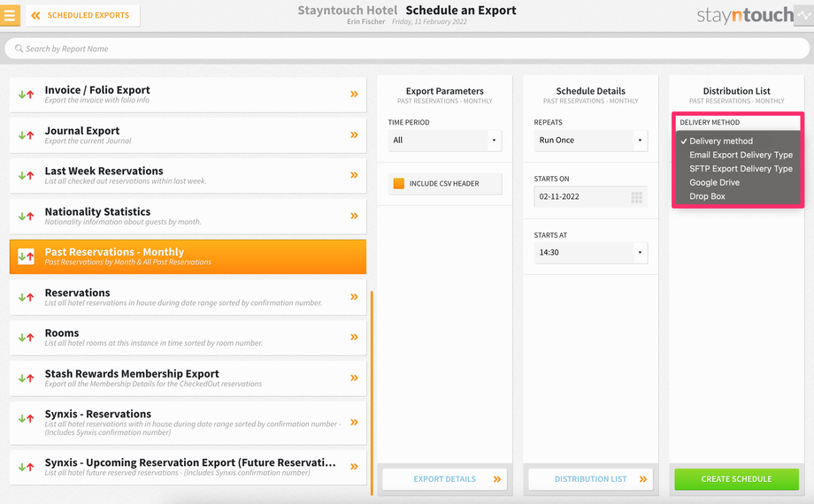The height and width of the screenshot is (504, 814).
Task: Choose SFTP Export Delivery Type
Action: 741,169
